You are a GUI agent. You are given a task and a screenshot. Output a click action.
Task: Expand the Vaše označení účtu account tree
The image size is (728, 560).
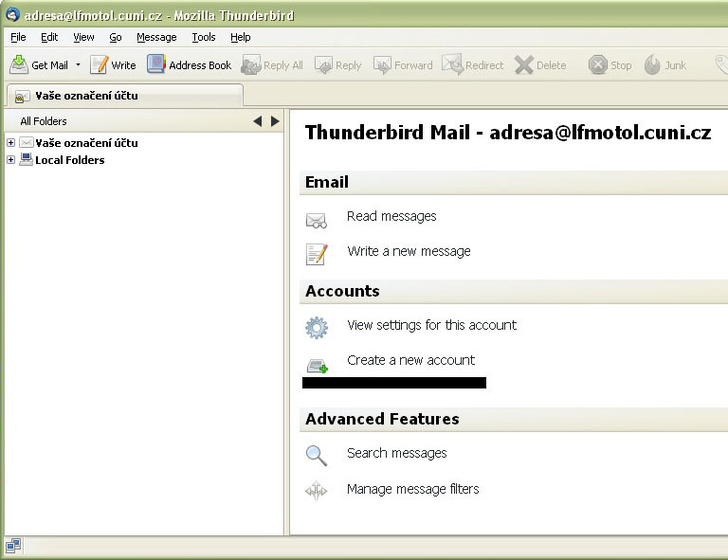point(10,142)
